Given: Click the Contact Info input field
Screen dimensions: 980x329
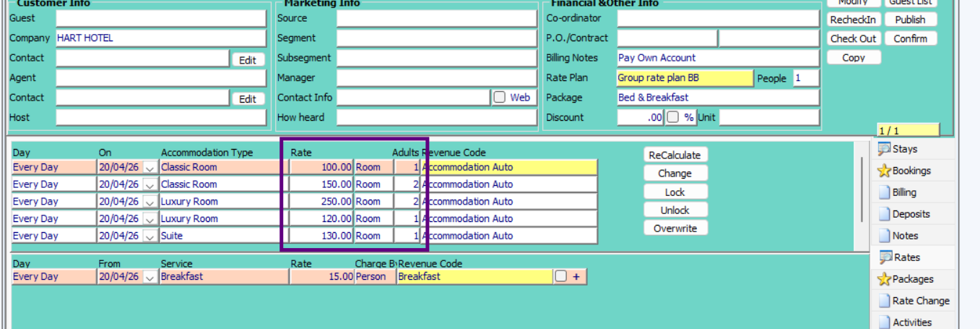Looking at the screenshot, I should pos(413,97).
